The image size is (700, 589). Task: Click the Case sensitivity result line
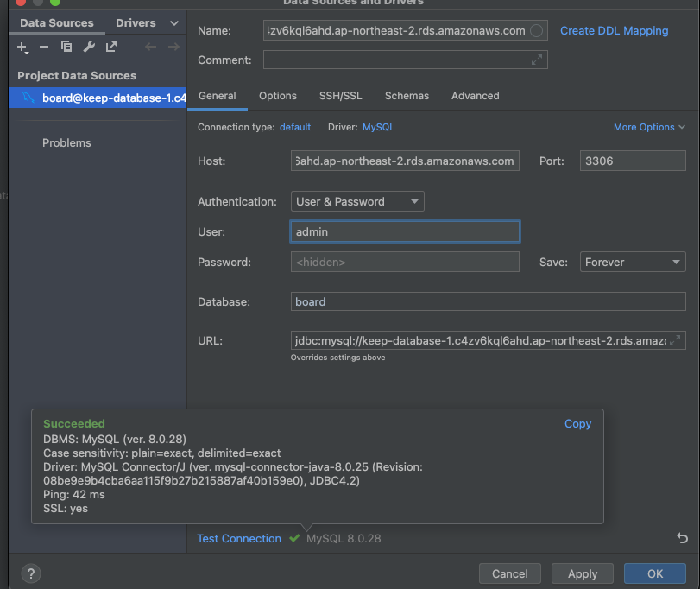click(161, 453)
